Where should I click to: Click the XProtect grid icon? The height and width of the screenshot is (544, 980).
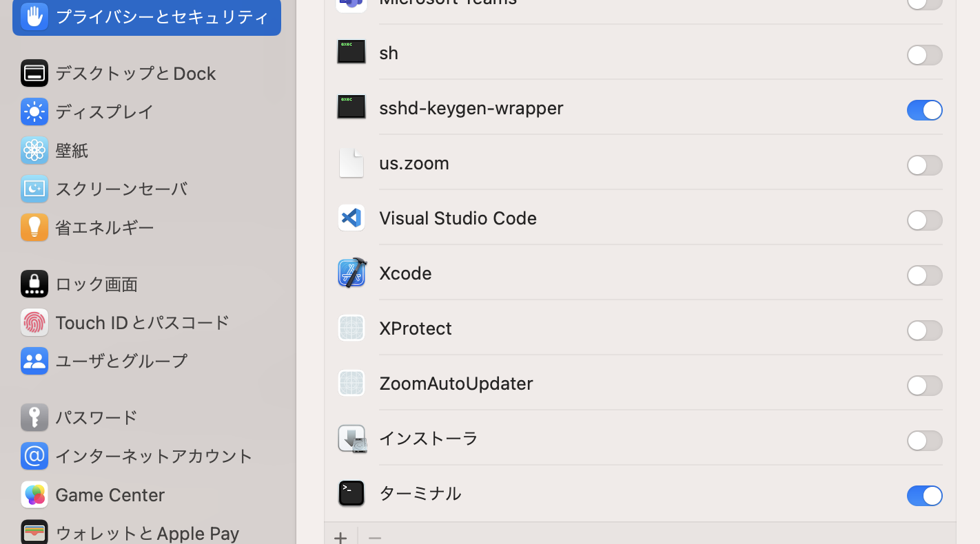coord(351,328)
